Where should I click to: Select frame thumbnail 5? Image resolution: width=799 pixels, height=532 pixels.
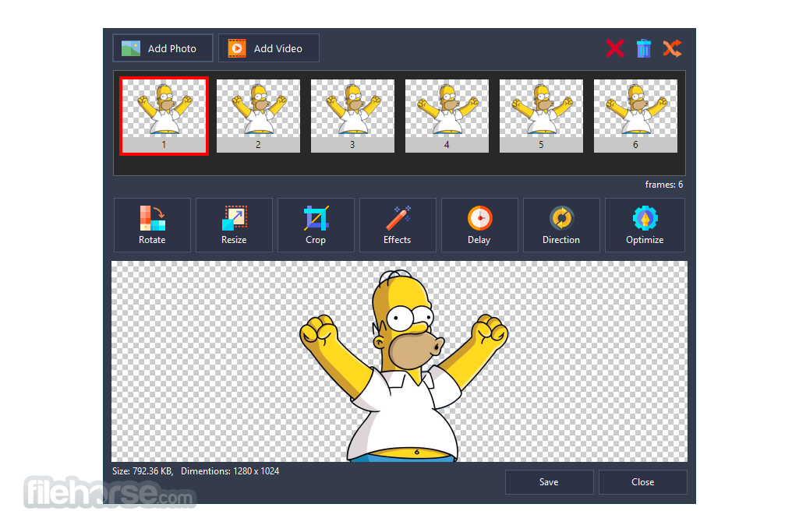[541, 116]
